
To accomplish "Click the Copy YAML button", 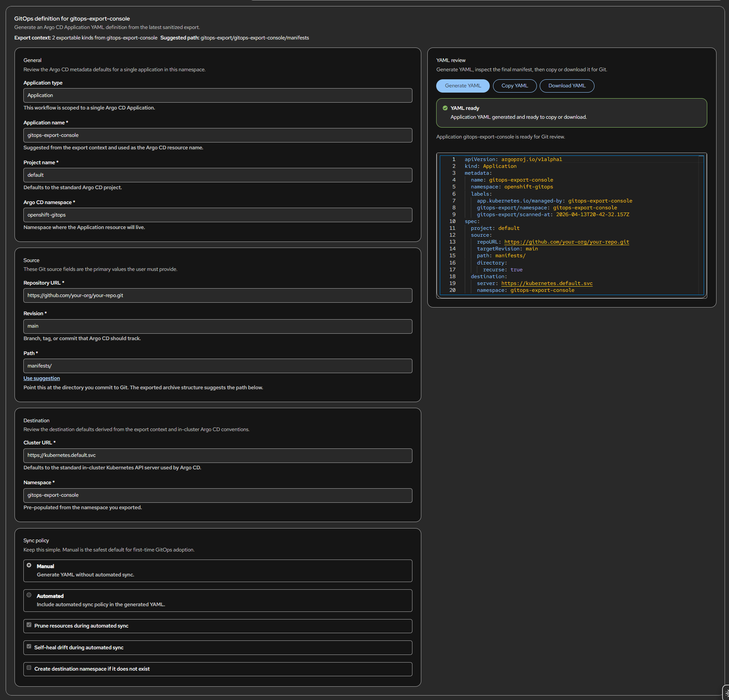I will pos(515,86).
